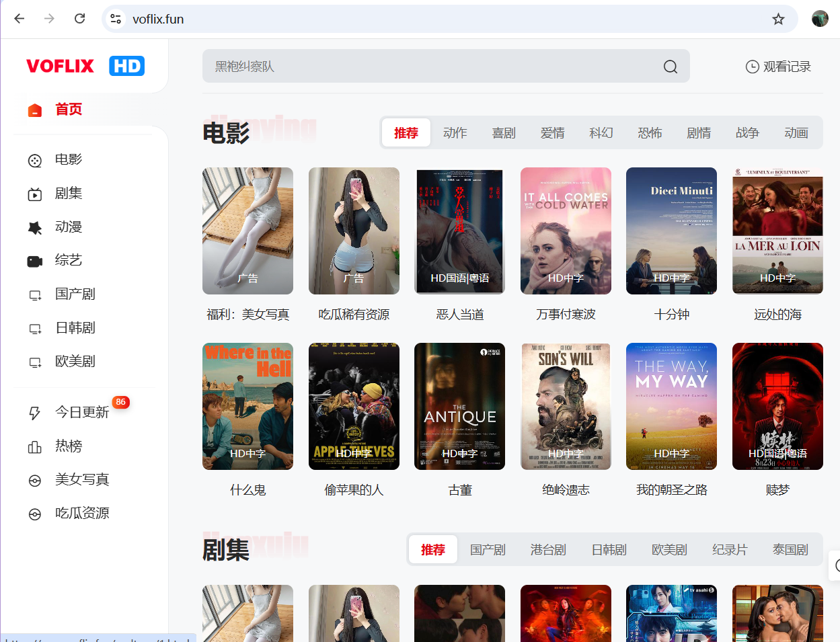Select the 战争 movie tab
The width and height of the screenshot is (840, 642).
(747, 133)
